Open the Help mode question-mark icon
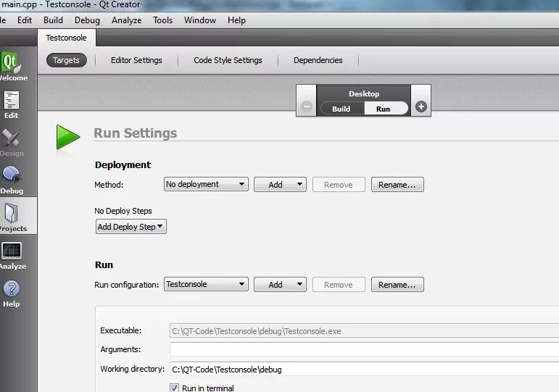Screen dimensions: 559x392 click(x=12, y=293)
